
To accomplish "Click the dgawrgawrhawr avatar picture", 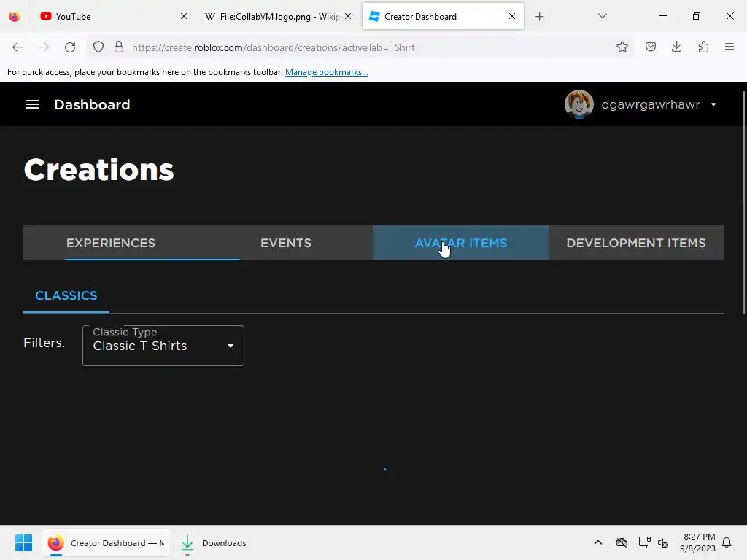I will point(578,104).
